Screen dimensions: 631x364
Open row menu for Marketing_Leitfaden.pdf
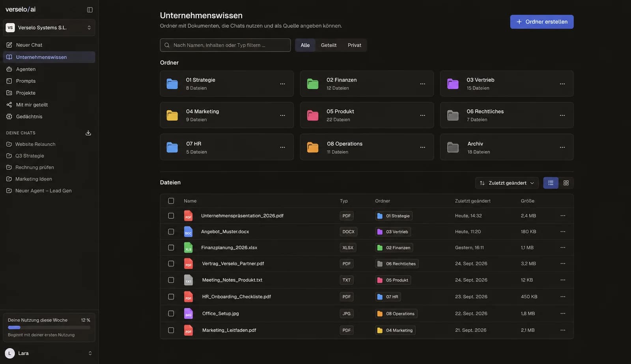[x=563, y=330]
